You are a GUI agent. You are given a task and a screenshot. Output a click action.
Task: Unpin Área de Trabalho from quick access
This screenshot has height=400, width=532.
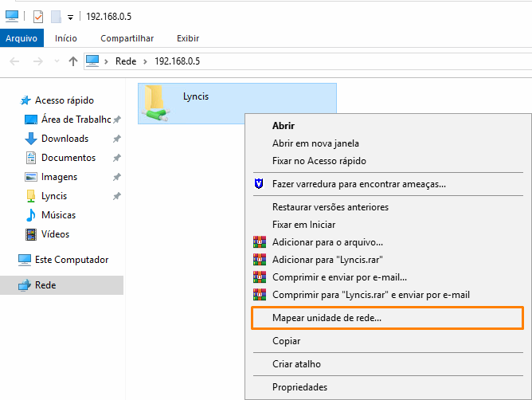[x=117, y=120]
